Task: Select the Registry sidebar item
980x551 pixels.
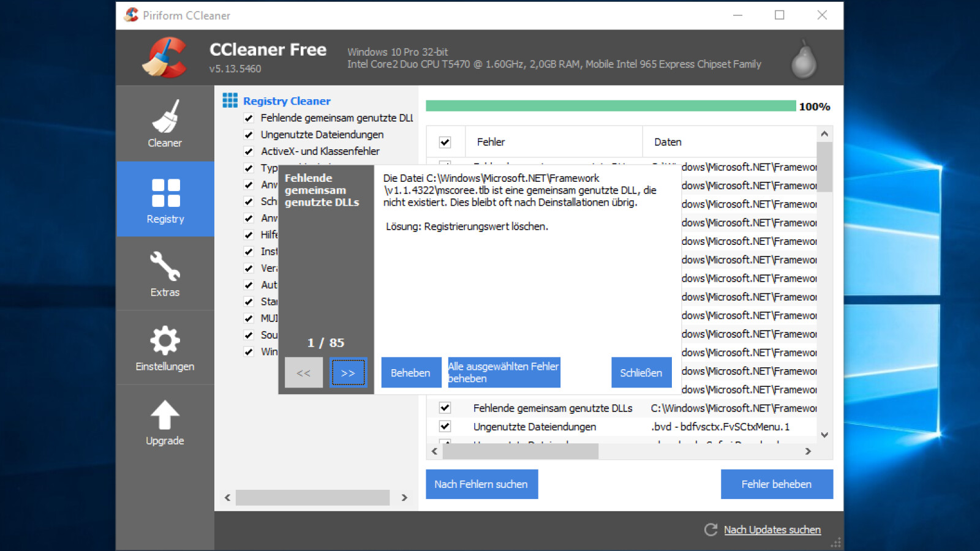Action: pos(165,200)
